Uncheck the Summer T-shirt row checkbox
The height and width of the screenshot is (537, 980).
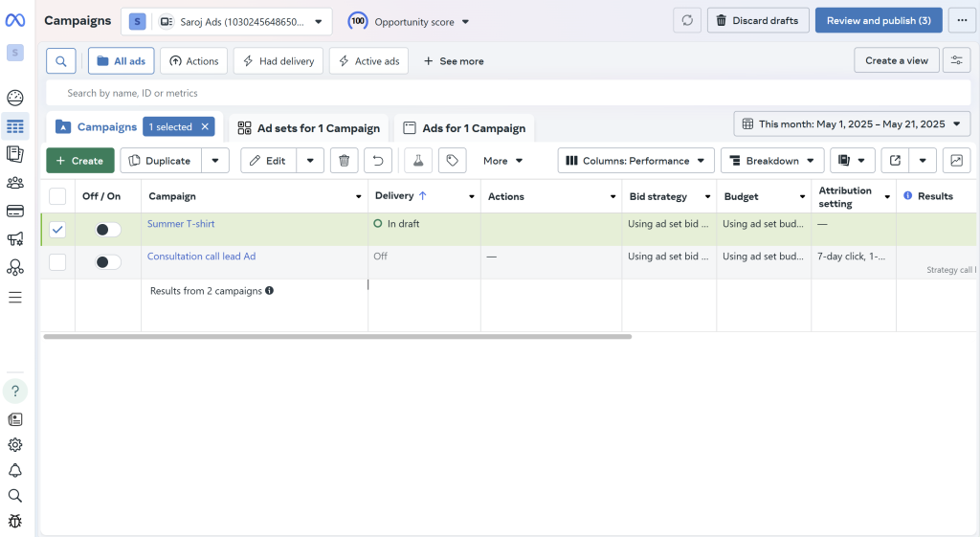coord(57,230)
